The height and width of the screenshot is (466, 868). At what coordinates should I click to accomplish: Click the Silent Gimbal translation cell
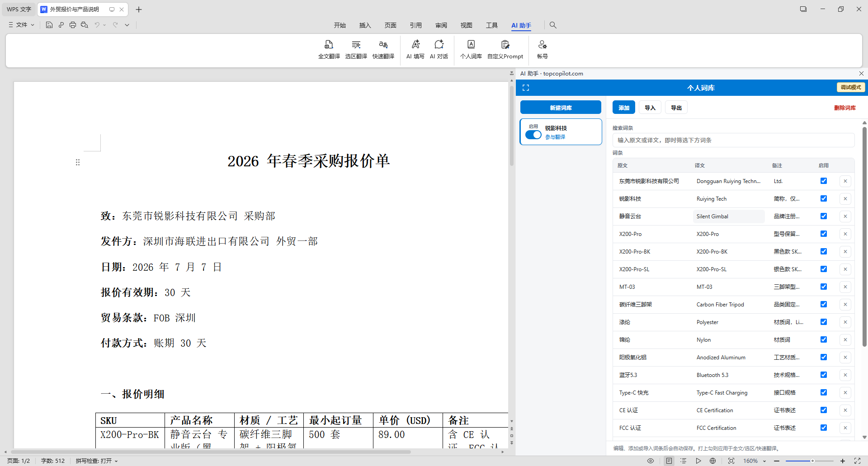point(729,217)
